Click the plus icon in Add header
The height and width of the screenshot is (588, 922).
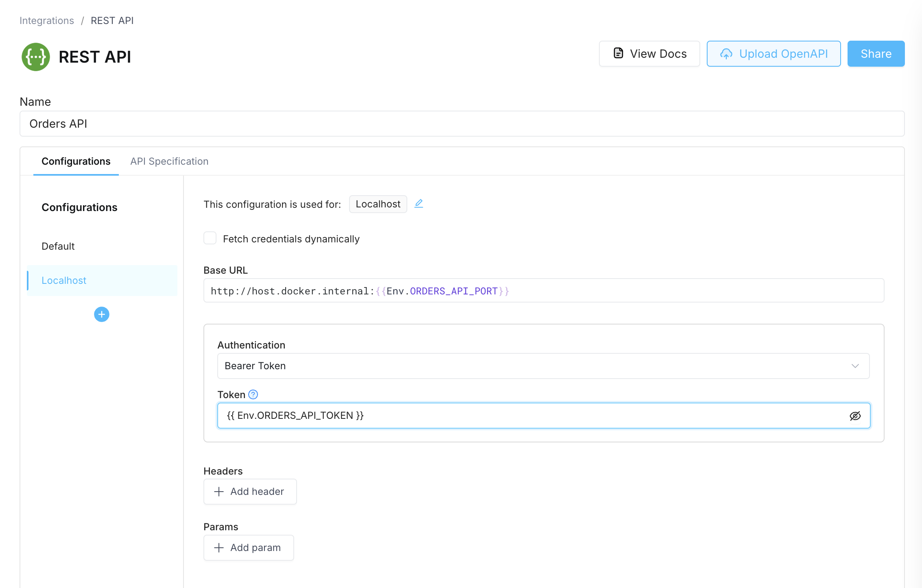[x=219, y=491]
